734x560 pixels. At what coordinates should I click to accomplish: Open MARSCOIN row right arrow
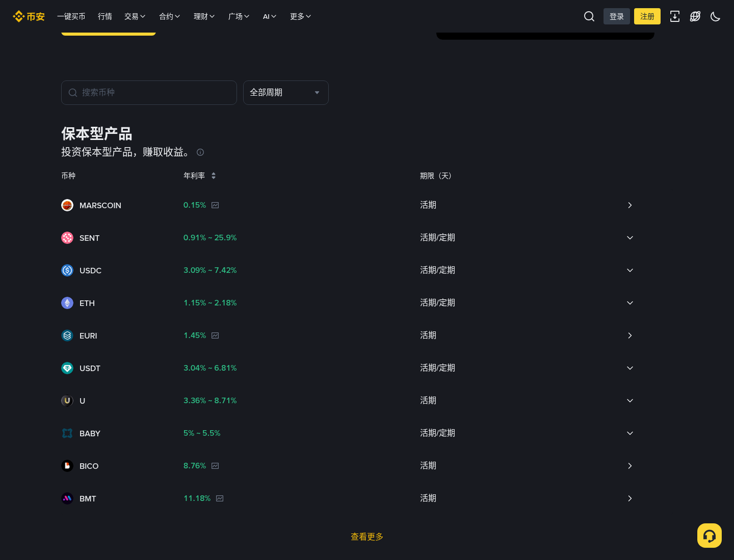click(x=630, y=205)
